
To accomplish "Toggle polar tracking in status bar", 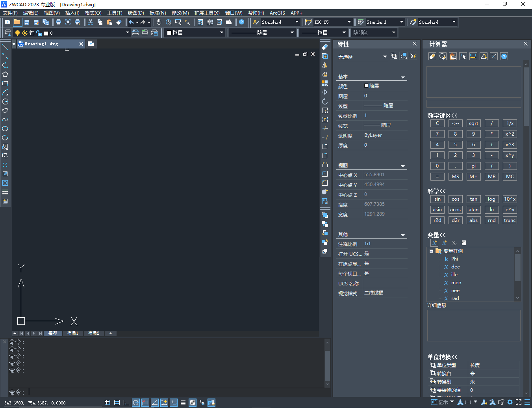I will [136, 402].
